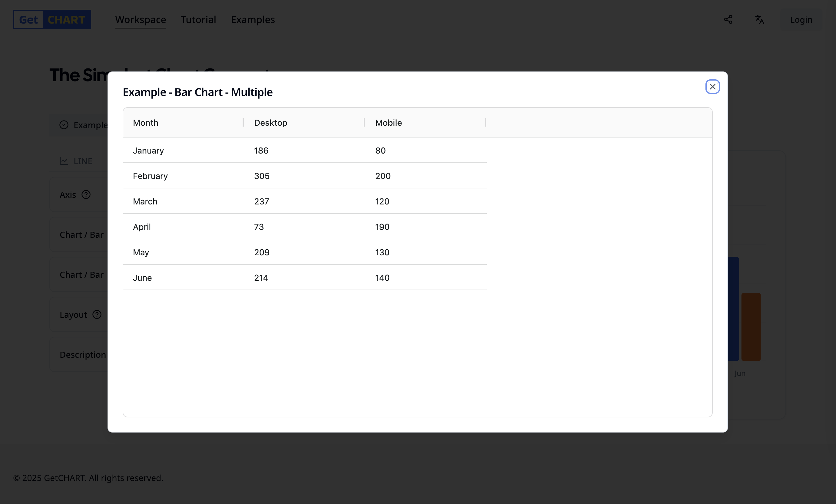Click the Axis section label
Screen dimensions: 836x504
pyautogui.click(x=68, y=195)
